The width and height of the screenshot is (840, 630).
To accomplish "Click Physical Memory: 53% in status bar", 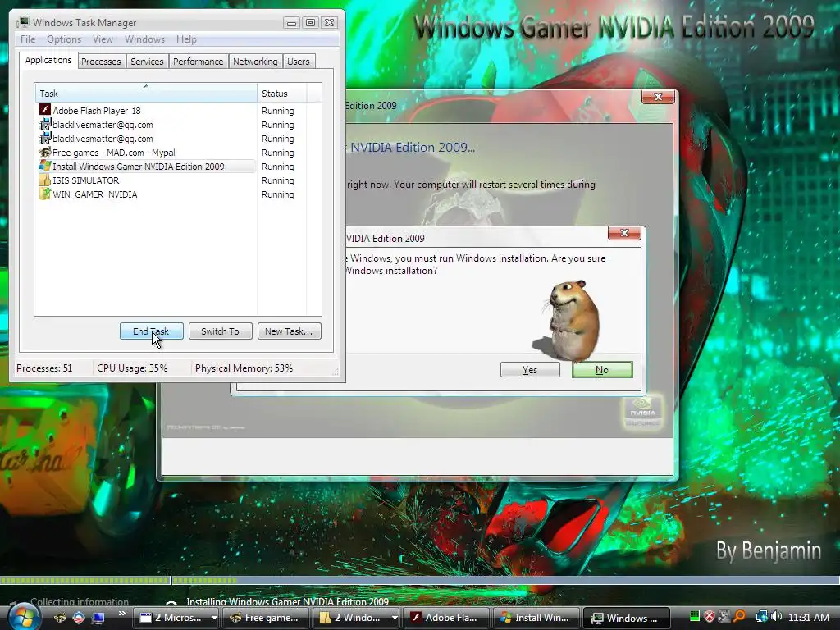I will click(244, 368).
